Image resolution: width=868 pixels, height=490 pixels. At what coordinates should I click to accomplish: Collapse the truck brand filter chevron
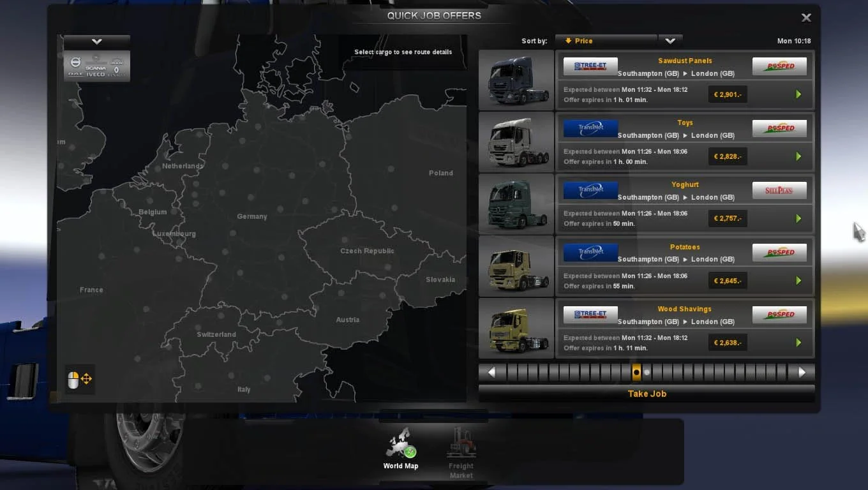[x=97, y=41]
